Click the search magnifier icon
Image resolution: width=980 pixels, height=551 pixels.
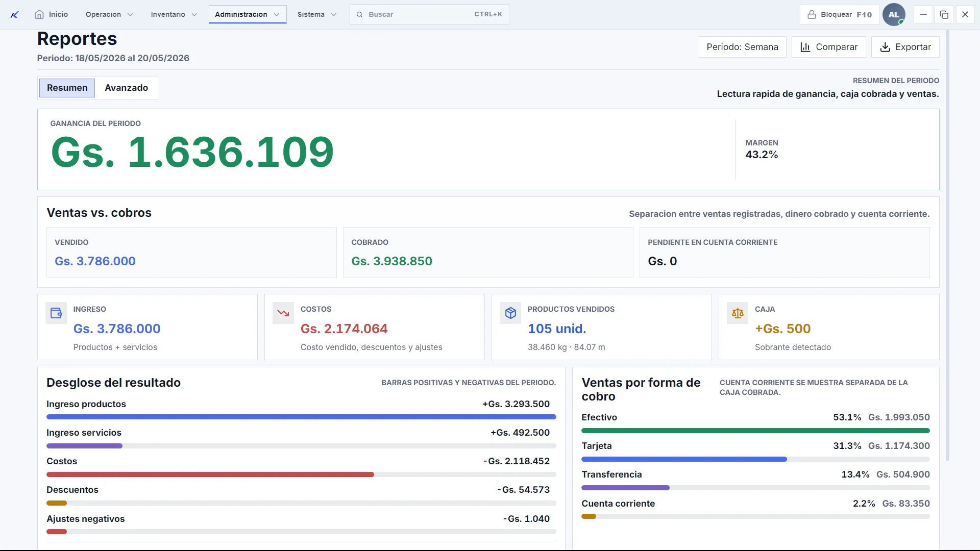coord(359,14)
